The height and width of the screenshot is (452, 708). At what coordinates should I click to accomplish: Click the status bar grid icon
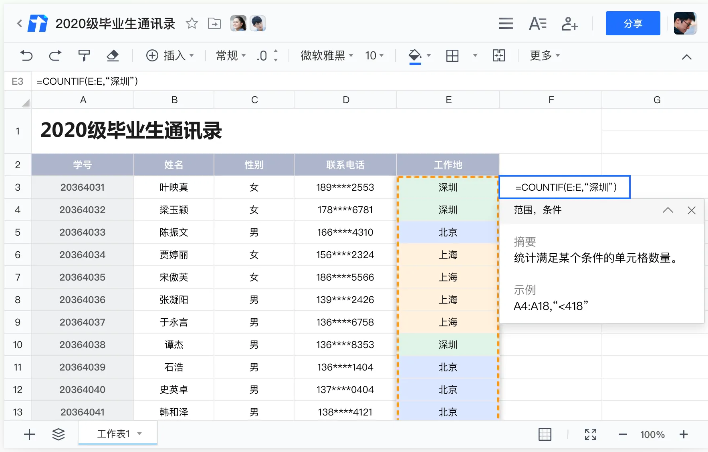pos(545,434)
